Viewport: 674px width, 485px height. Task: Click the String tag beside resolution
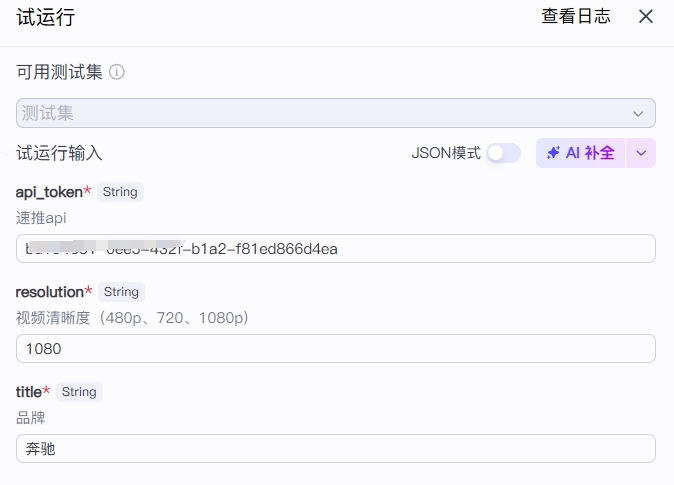pyautogui.click(x=121, y=292)
